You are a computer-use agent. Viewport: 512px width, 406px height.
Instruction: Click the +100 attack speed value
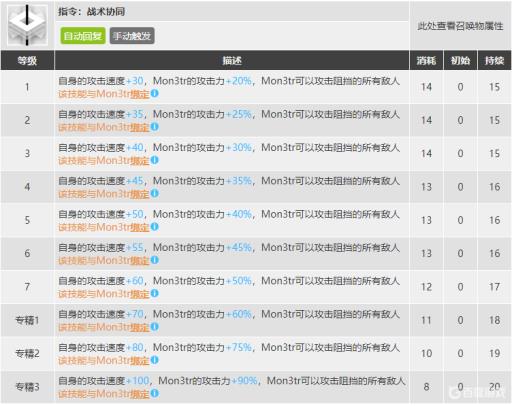[x=137, y=381]
